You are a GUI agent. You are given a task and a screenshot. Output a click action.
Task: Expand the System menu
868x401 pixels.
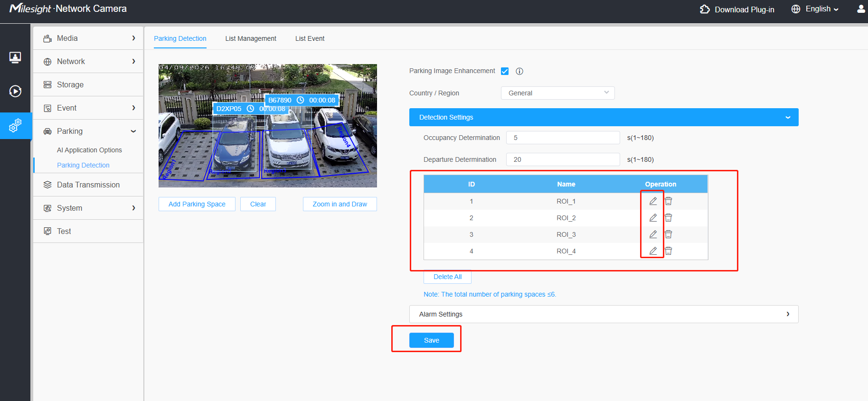pos(88,208)
